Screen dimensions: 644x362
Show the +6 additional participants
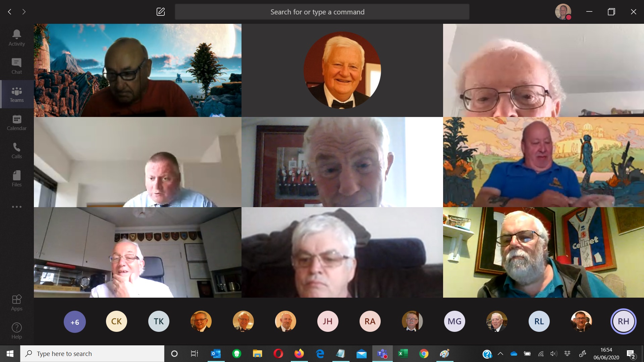[x=74, y=322]
